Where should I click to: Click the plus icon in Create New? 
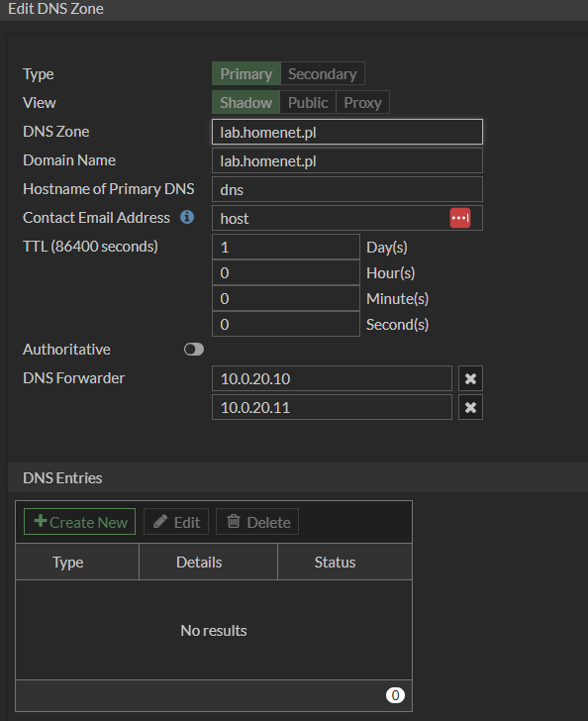tap(41, 521)
